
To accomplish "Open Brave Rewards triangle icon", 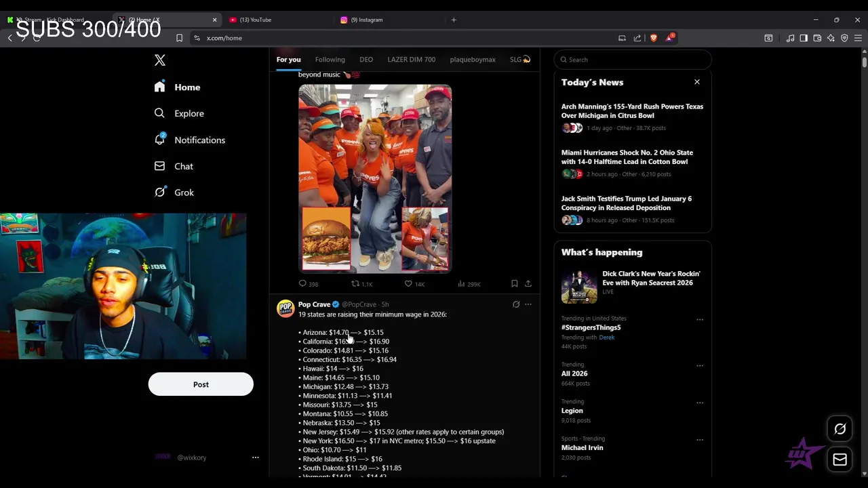I will tap(669, 37).
